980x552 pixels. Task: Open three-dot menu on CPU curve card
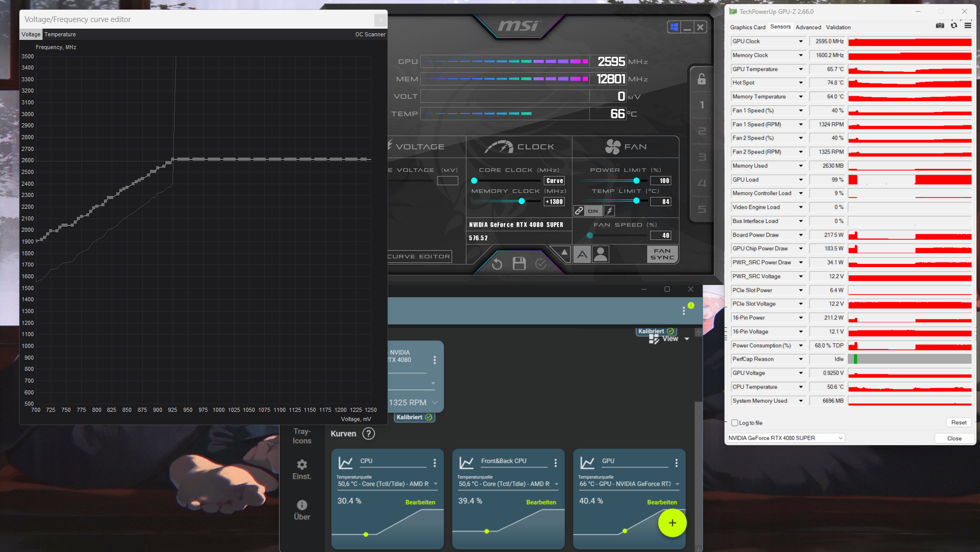[x=435, y=463]
